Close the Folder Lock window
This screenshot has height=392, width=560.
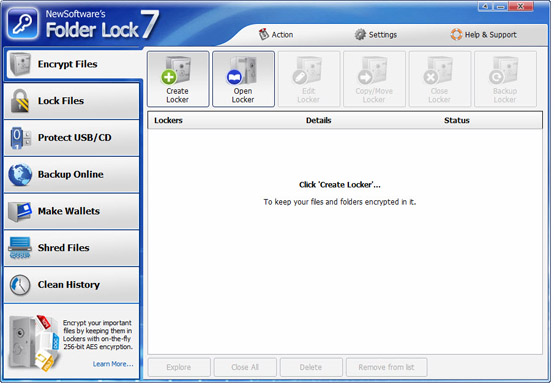click(x=521, y=6)
